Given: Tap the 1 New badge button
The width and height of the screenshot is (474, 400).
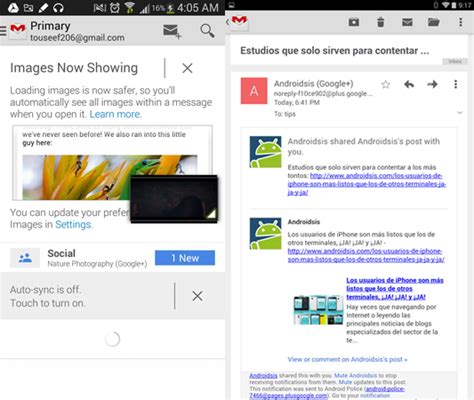Looking at the screenshot, I should pos(185,258).
